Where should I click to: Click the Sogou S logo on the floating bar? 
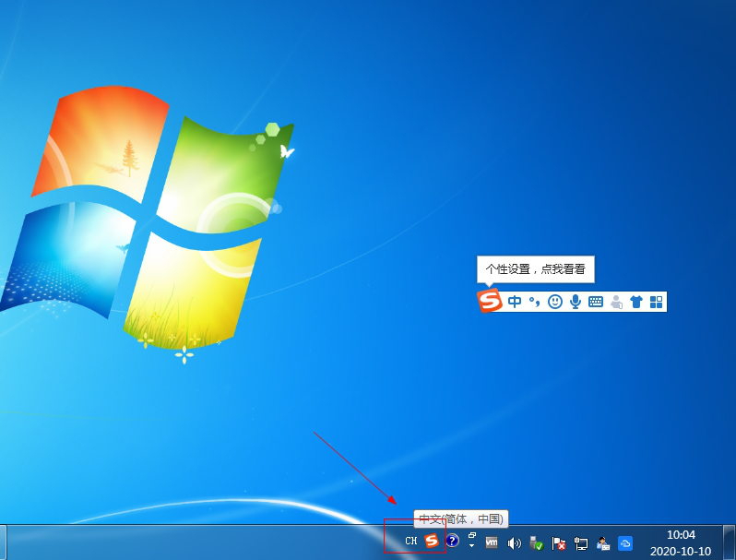490,301
